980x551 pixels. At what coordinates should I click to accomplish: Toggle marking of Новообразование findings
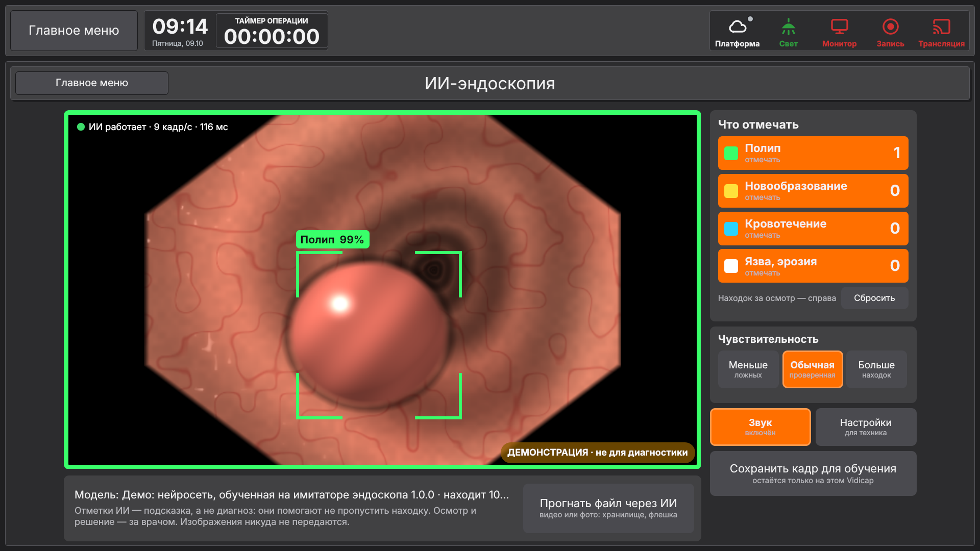tap(813, 191)
